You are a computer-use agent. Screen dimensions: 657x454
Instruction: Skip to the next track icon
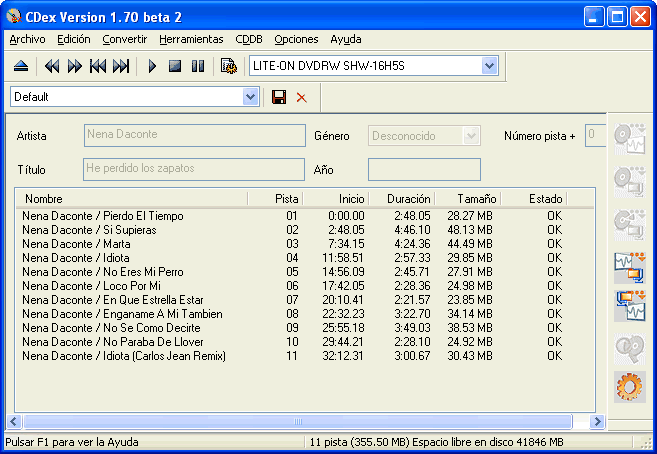pyautogui.click(x=121, y=66)
